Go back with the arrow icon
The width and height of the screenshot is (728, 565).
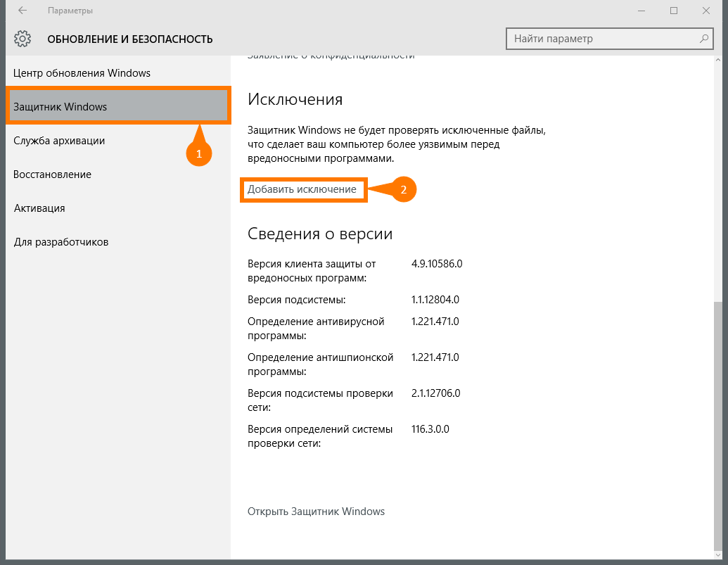[23, 11]
